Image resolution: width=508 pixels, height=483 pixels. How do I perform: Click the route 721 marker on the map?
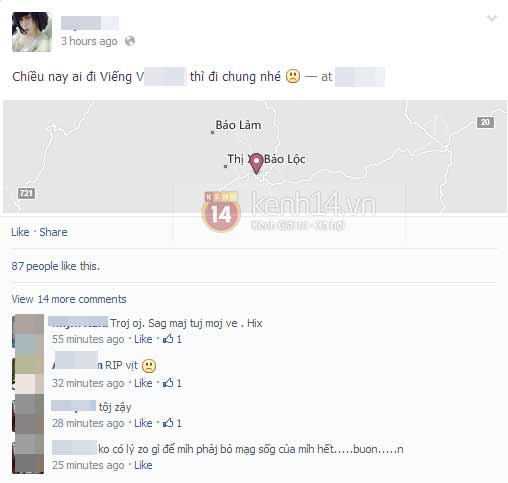click(26, 193)
